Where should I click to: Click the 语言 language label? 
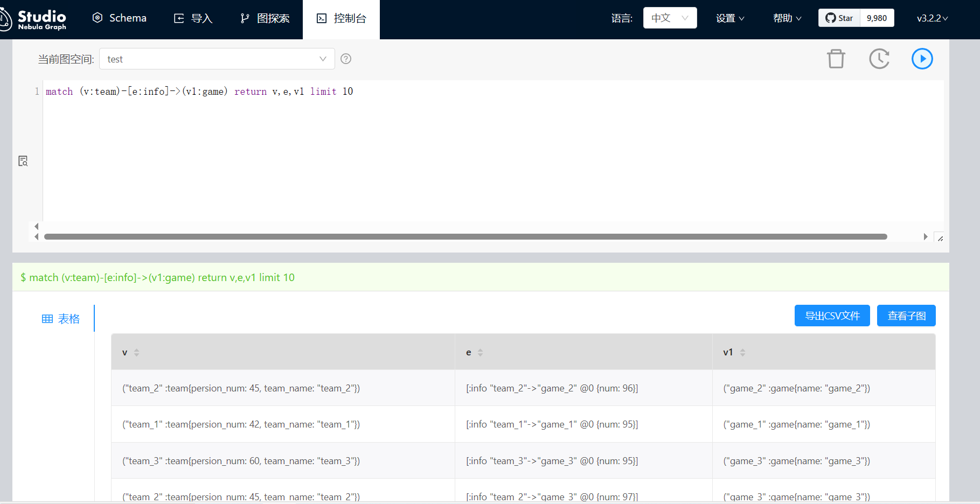pyautogui.click(x=622, y=18)
